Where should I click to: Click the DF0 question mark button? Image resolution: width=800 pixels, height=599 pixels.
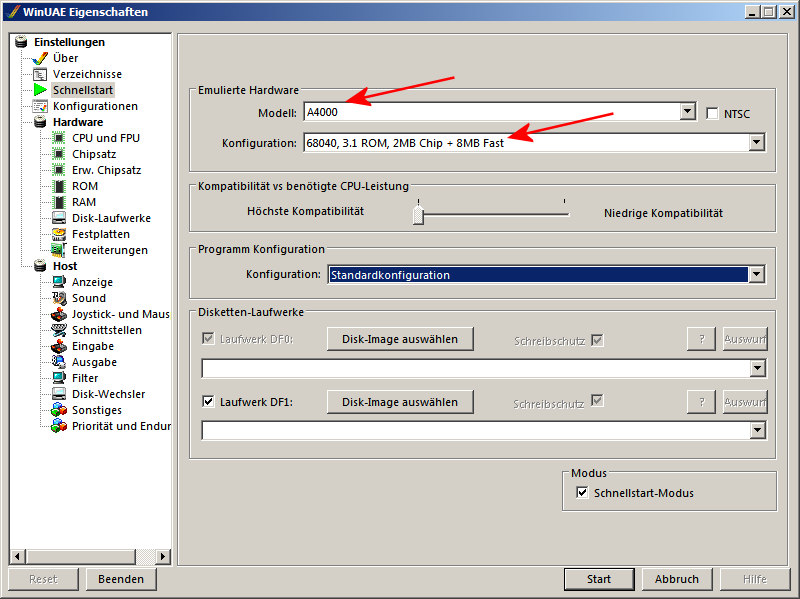pos(702,339)
